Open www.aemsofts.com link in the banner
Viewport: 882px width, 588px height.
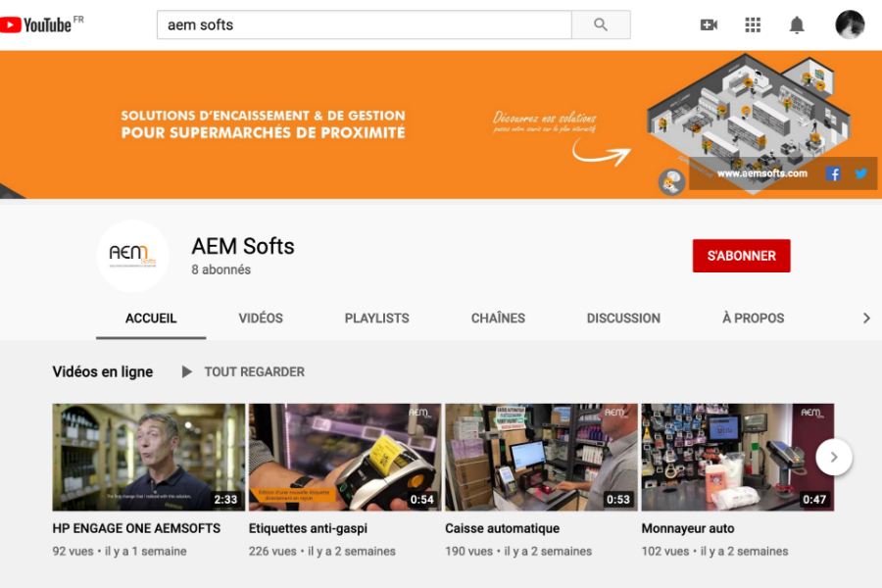[x=761, y=173]
